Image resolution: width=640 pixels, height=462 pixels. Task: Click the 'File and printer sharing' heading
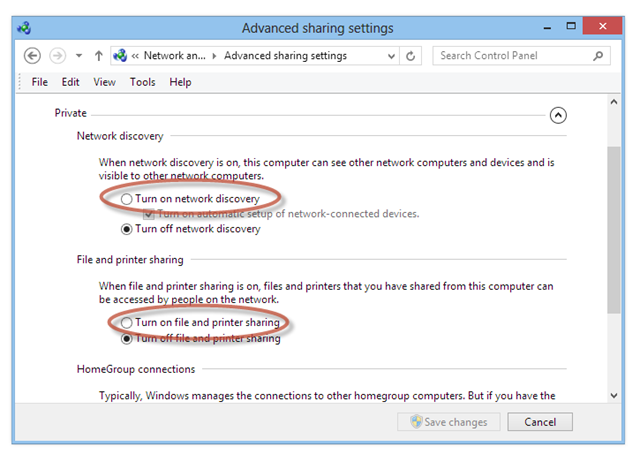coord(130,260)
